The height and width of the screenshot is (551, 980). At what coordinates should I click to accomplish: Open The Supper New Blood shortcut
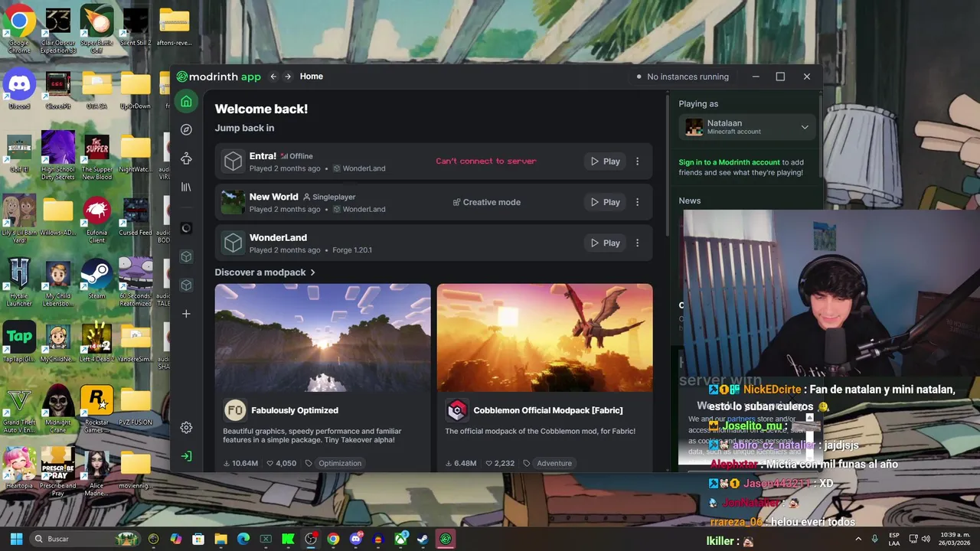(x=96, y=156)
